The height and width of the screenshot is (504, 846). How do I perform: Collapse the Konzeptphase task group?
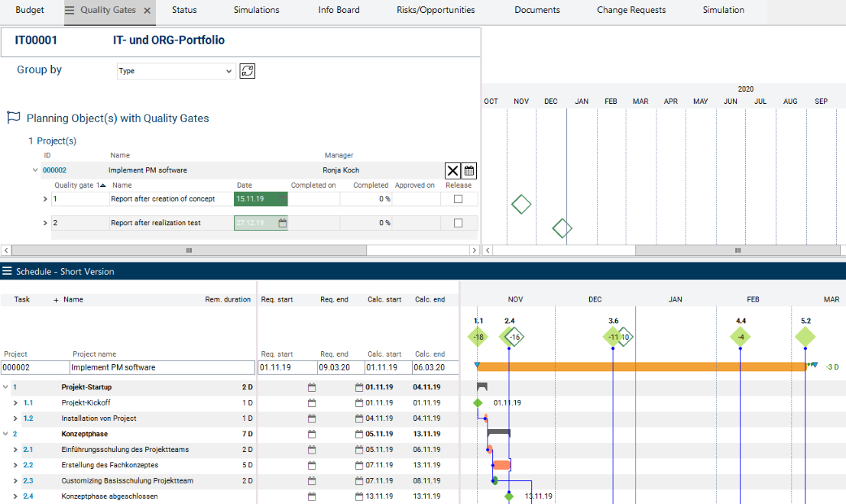point(6,434)
